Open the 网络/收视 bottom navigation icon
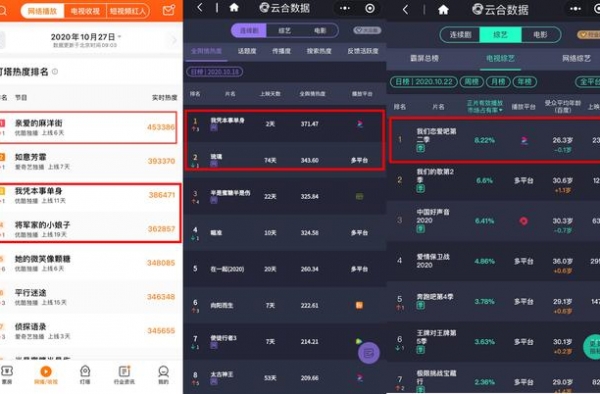Screen dimensions: 600x394 46,375
